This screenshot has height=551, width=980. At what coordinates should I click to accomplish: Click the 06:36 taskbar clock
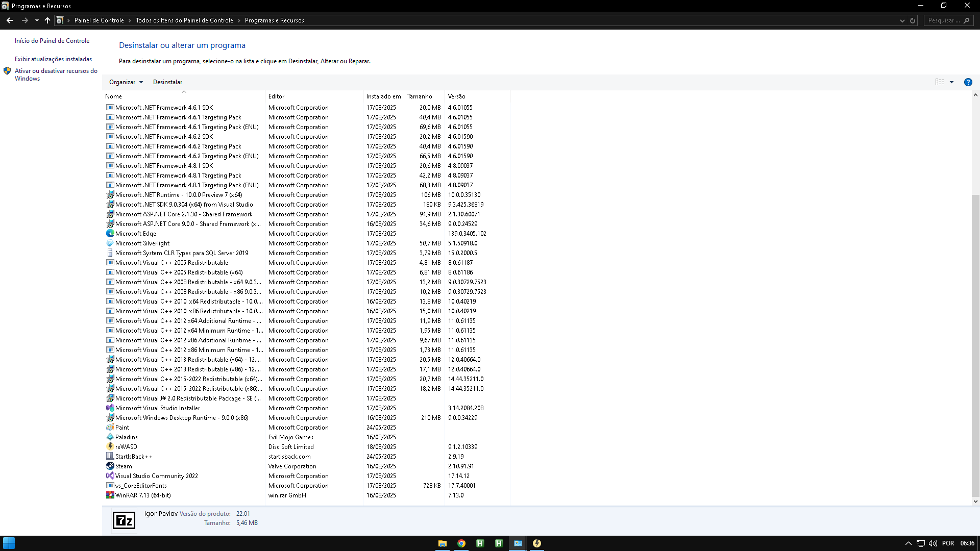pyautogui.click(x=967, y=543)
